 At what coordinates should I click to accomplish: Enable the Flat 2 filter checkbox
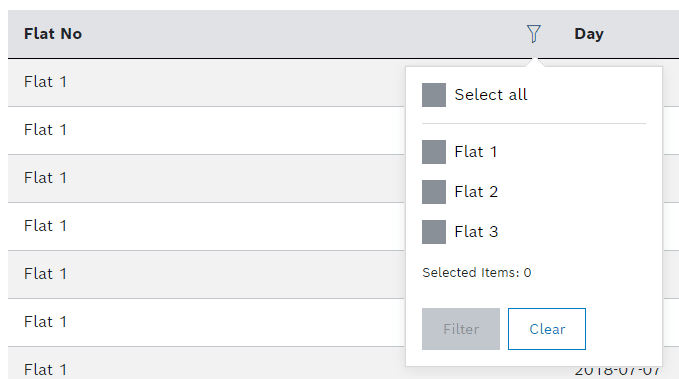(434, 192)
